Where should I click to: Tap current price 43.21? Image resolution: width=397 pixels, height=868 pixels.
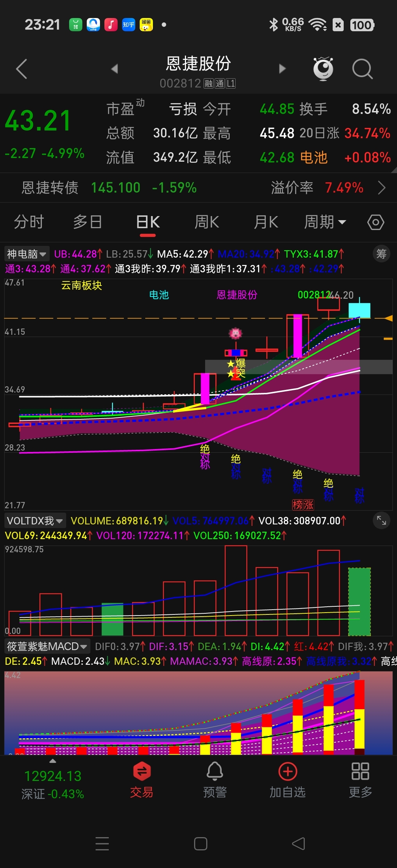coord(38,121)
